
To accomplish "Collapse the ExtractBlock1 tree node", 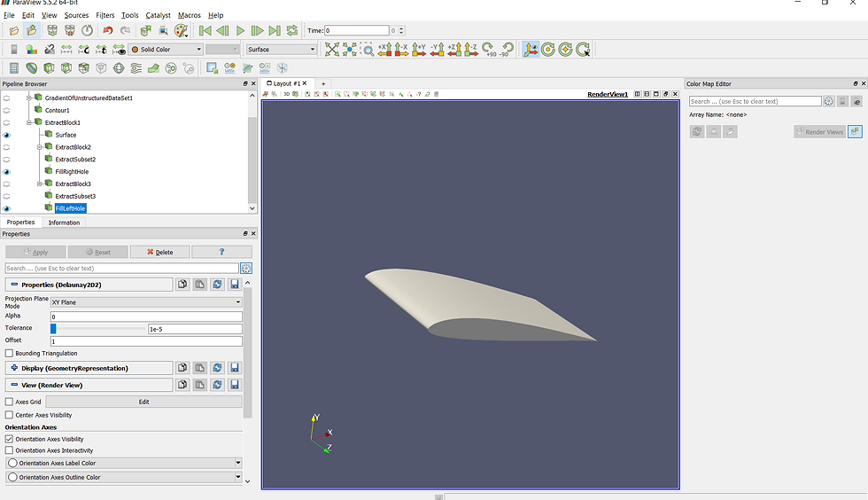I will click(x=28, y=122).
